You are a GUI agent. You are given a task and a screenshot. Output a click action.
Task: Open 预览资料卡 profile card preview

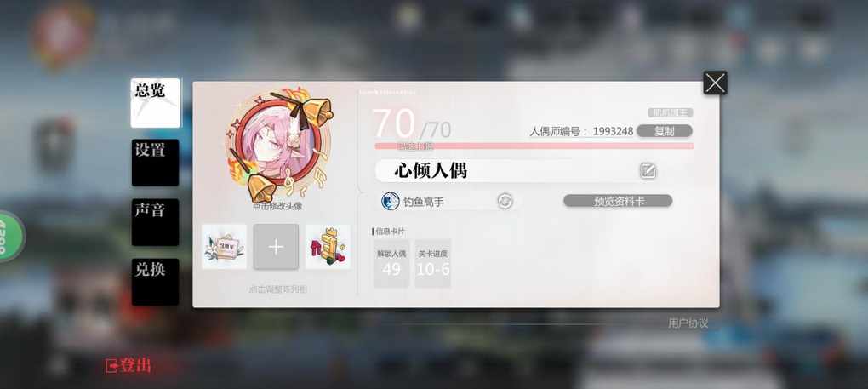click(x=618, y=201)
